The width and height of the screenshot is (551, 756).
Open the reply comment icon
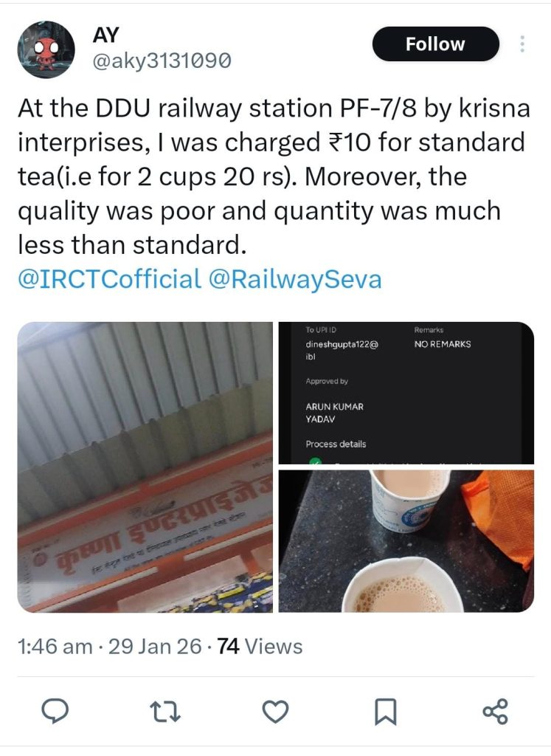pyautogui.click(x=55, y=711)
